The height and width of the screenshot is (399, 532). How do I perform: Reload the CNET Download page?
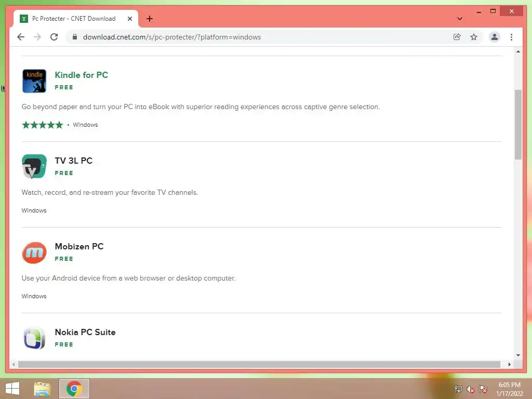[54, 37]
